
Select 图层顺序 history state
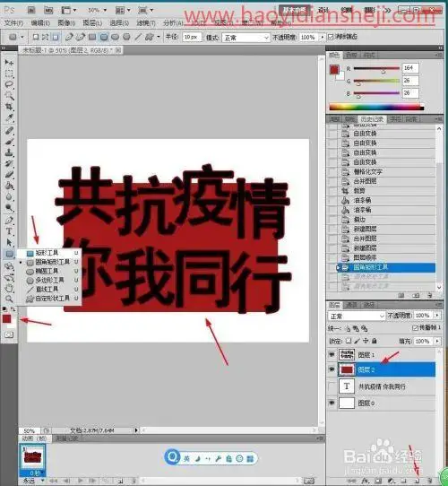coord(365,257)
